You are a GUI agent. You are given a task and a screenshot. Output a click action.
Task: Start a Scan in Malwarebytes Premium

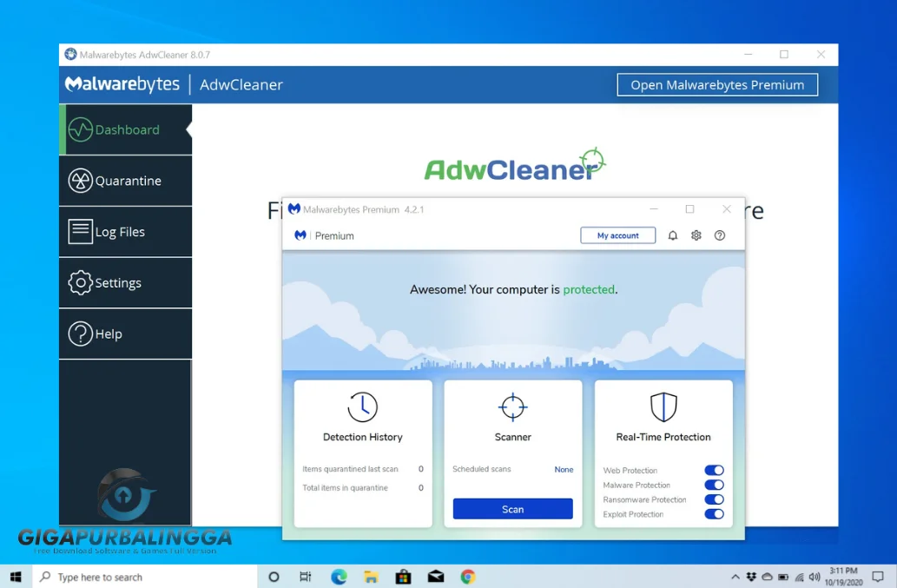point(512,509)
